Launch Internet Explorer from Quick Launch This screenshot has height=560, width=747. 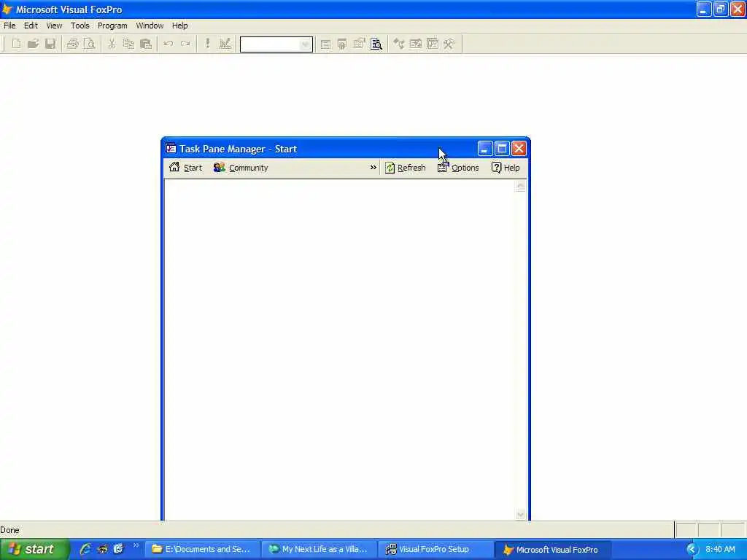coord(85,550)
